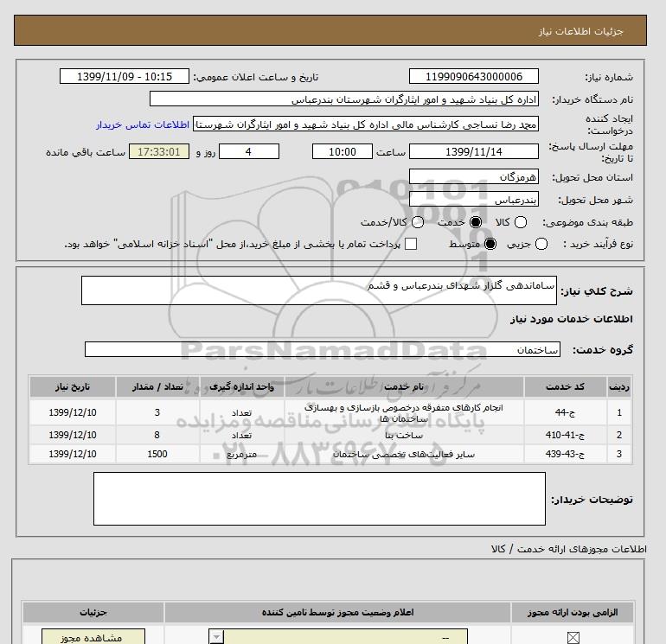The height and width of the screenshot is (644, 666).
Task: Click the remaining days field showing 4
Action: [249, 151]
